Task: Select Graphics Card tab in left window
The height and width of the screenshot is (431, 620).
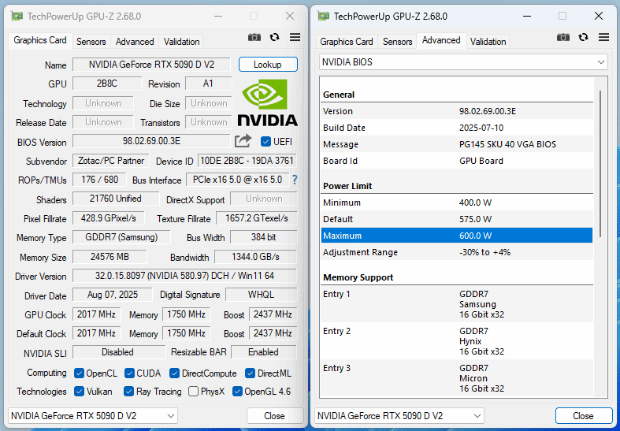Action: pyautogui.click(x=40, y=40)
